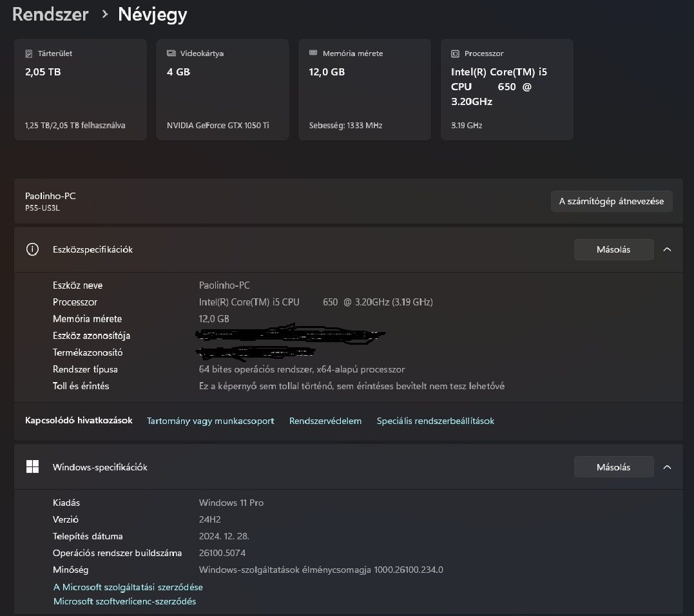
Task: Open 'A Microsoft szolgáltatási szerződése' link
Action: [x=128, y=587]
